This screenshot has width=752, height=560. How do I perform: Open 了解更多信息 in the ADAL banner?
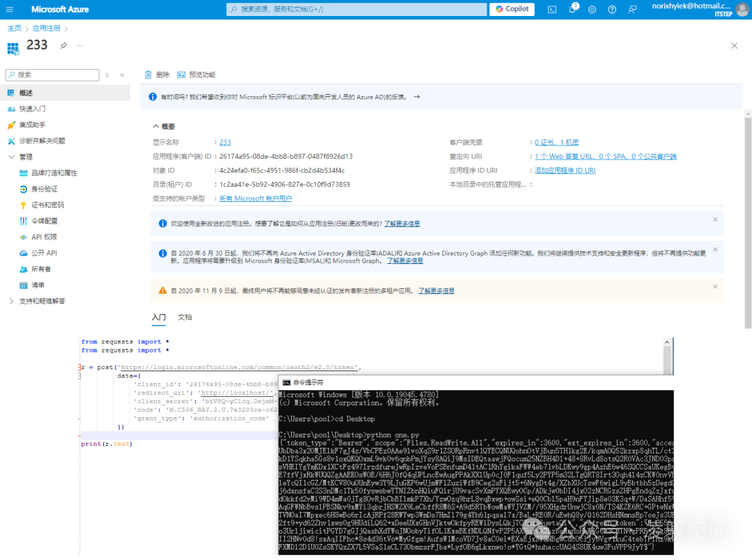point(405,261)
